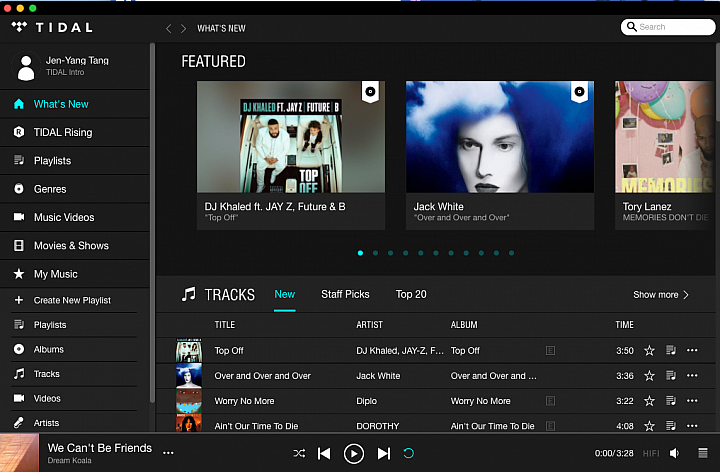Favorite Top Off with the star
Screen dimensions: 720x472
pos(649,351)
